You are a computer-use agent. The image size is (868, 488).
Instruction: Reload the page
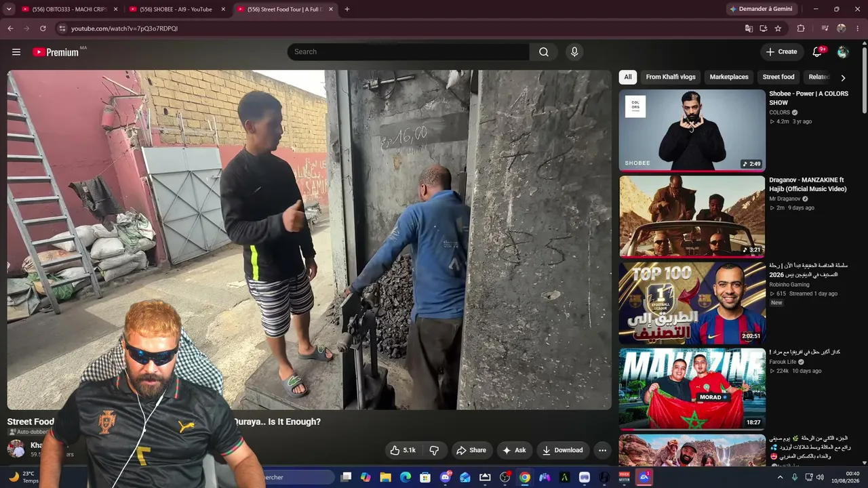click(x=43, y=28)
